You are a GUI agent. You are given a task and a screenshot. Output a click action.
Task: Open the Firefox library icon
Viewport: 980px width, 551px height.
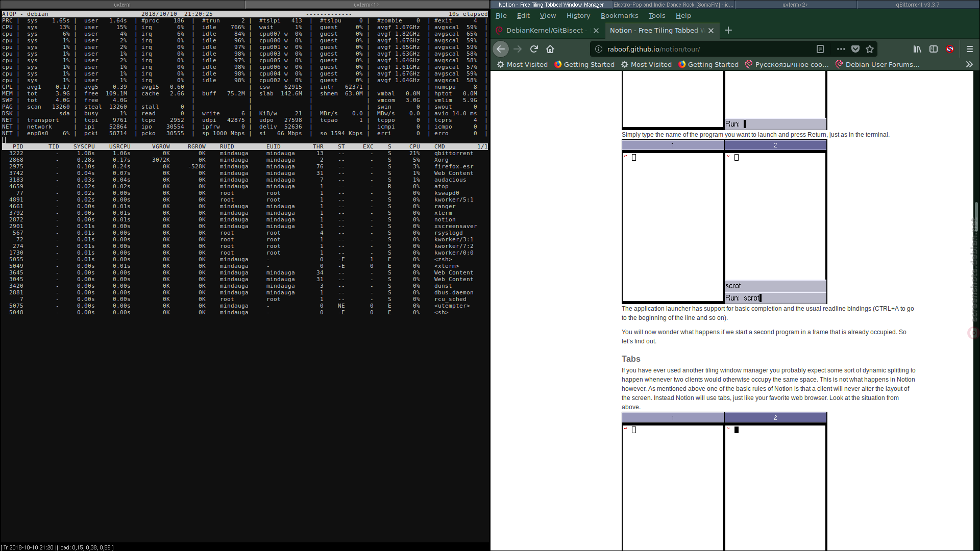point(917,49)
